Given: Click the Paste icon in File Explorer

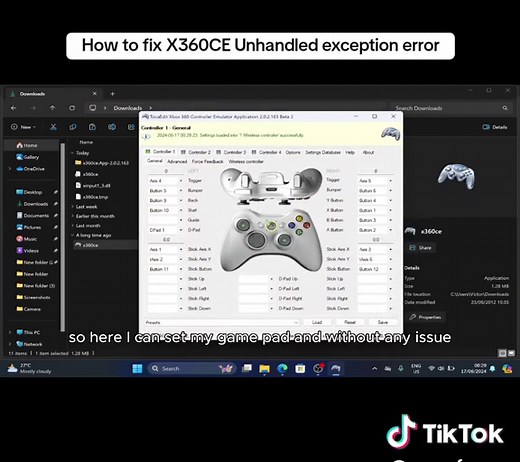Looking at the screenshot, I should point(92,127).
